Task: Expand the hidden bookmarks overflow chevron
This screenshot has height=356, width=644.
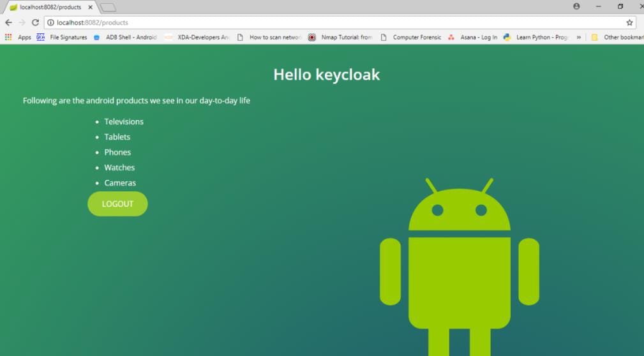Action: click(579, 38)
